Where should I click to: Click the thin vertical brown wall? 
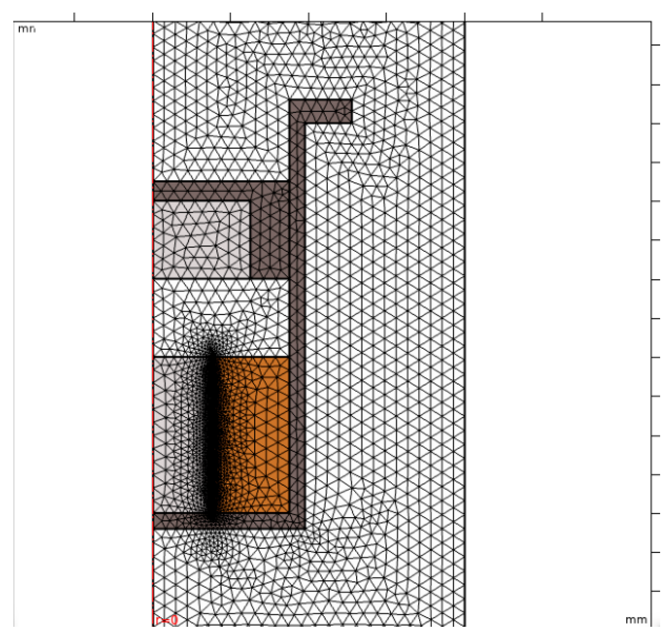pyautogui.click(x=297, y=340)
